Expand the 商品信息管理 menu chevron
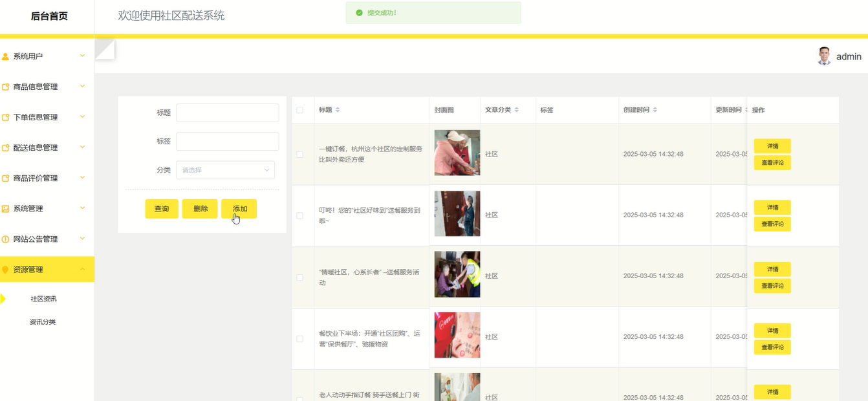 coord(82,86)
